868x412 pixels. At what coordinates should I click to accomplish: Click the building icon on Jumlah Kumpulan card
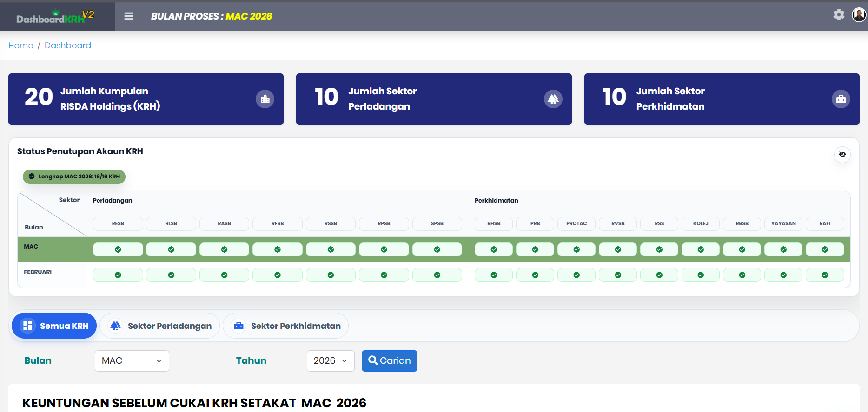point(265,99)
